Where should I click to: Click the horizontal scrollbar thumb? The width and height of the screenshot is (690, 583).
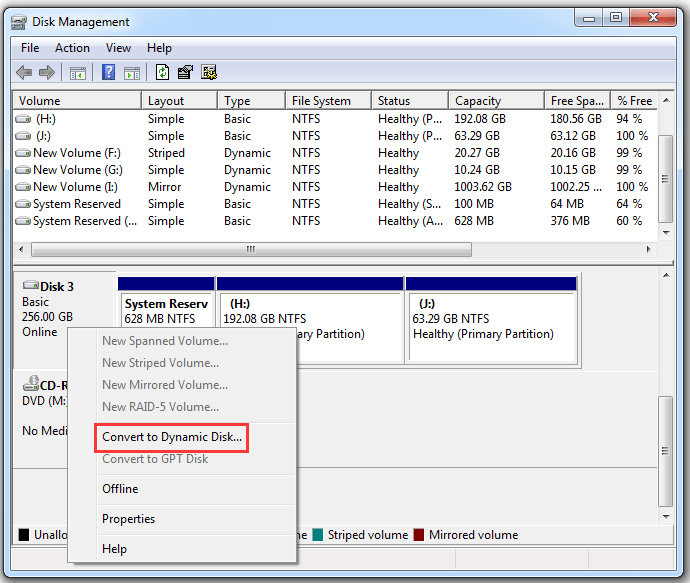tap(251, 249)
